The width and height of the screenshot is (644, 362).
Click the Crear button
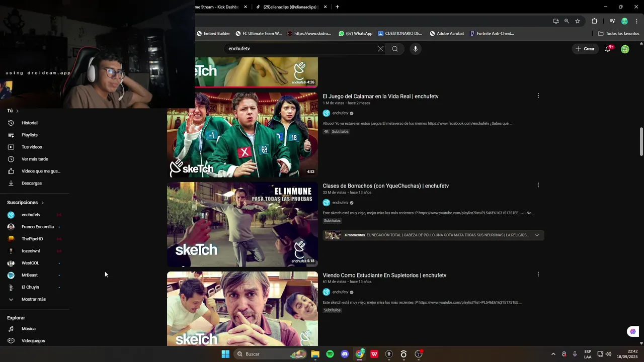(x=585, y=49)
